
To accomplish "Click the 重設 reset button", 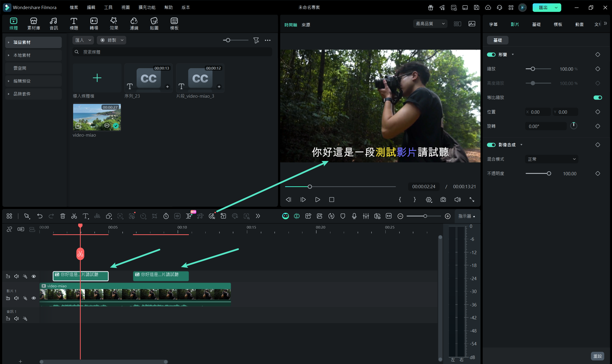I will [597, 356].
